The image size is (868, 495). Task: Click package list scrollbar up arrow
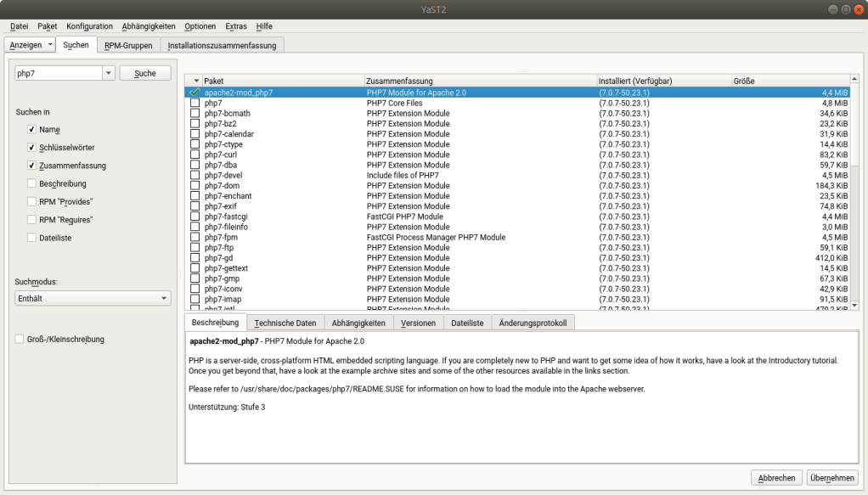(854, 79)
